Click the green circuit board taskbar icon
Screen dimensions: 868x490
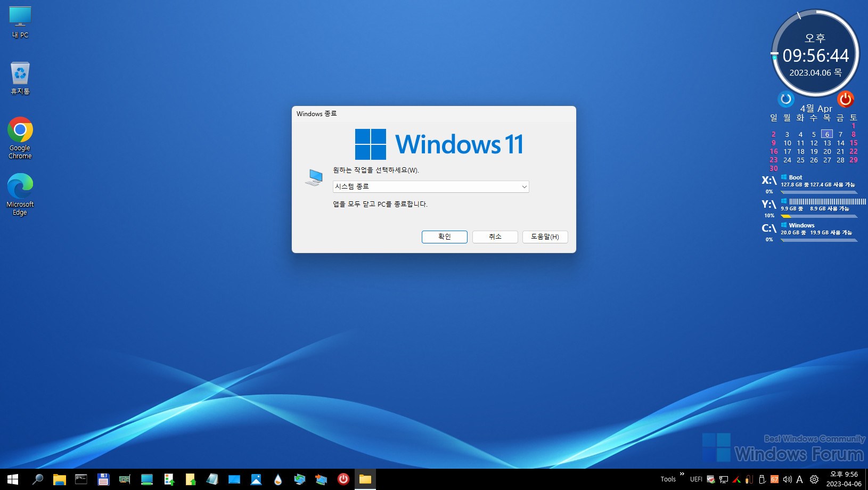point(125,479)
